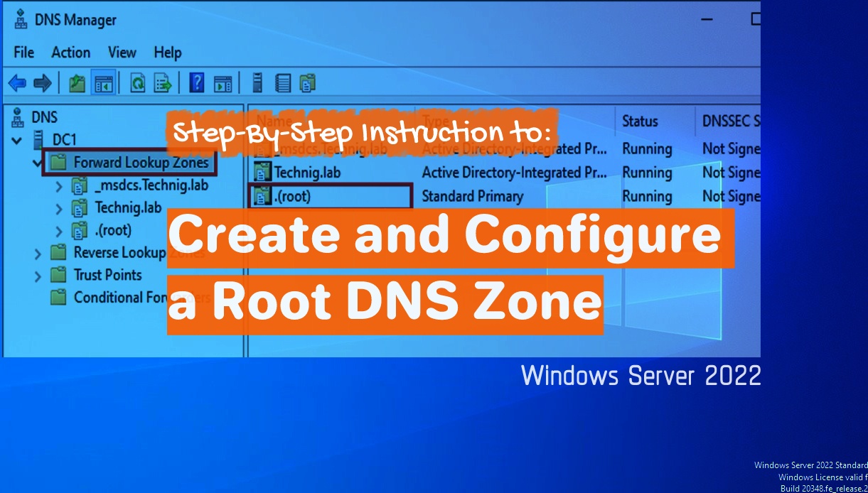Click the Trust Points folder icon
Image resolution: width=868 pixels, height=493 pixels.
[x=58, y=275]
